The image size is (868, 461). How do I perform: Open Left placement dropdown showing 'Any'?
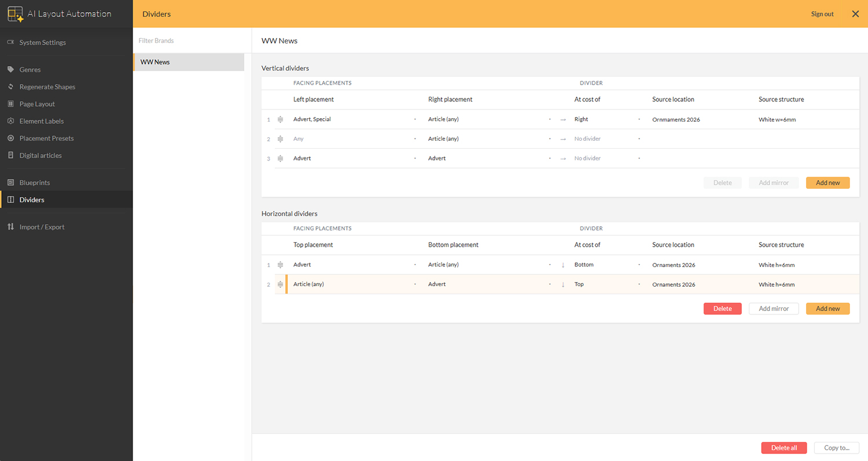coord(355,139)
